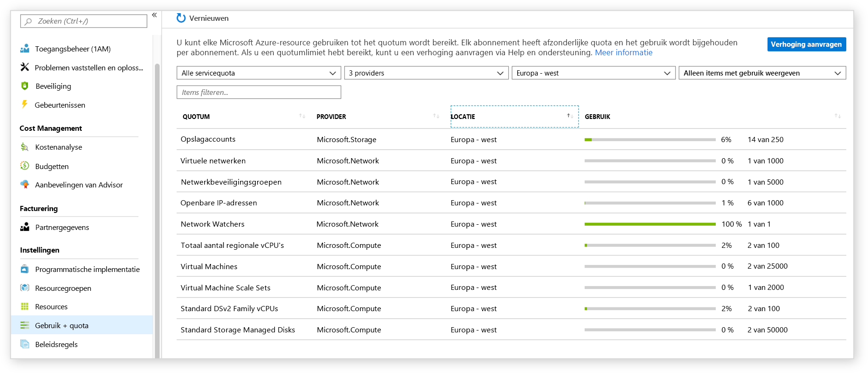Click the Toegangsbeheer (IAM) icon
This screenshot has height=373, width=868.
[x=25, y=49]
